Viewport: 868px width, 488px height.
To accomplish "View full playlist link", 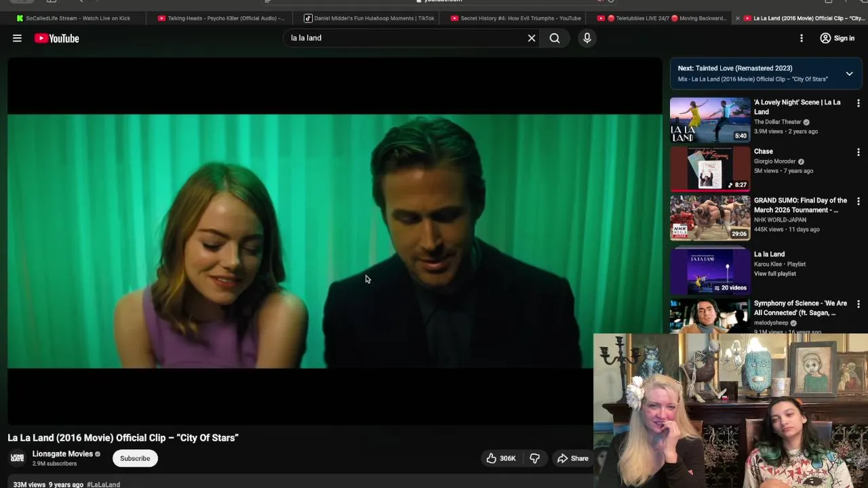I will [x=775, y=274].
